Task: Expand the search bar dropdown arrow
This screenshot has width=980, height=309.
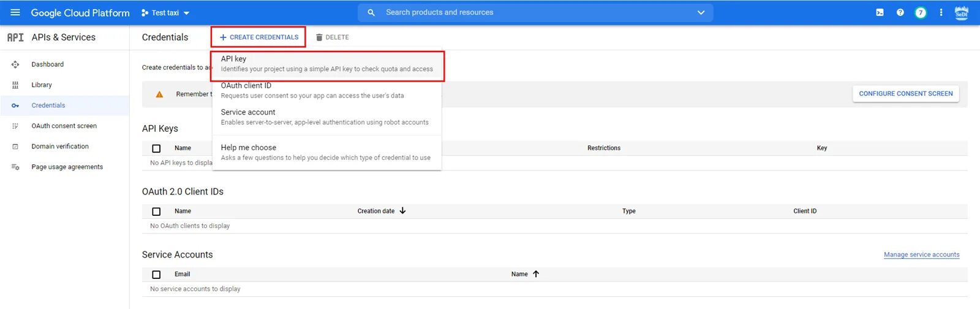Action: [701, 12]
